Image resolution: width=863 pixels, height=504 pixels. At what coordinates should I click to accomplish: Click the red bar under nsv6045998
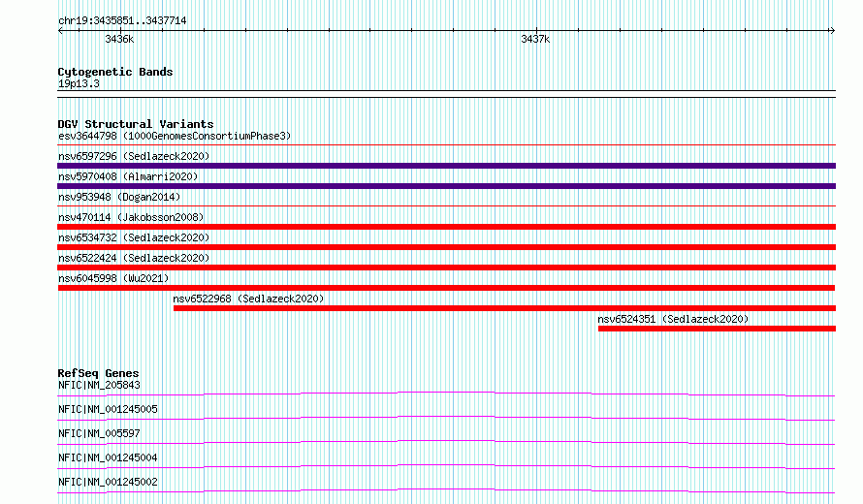point(446,288)
